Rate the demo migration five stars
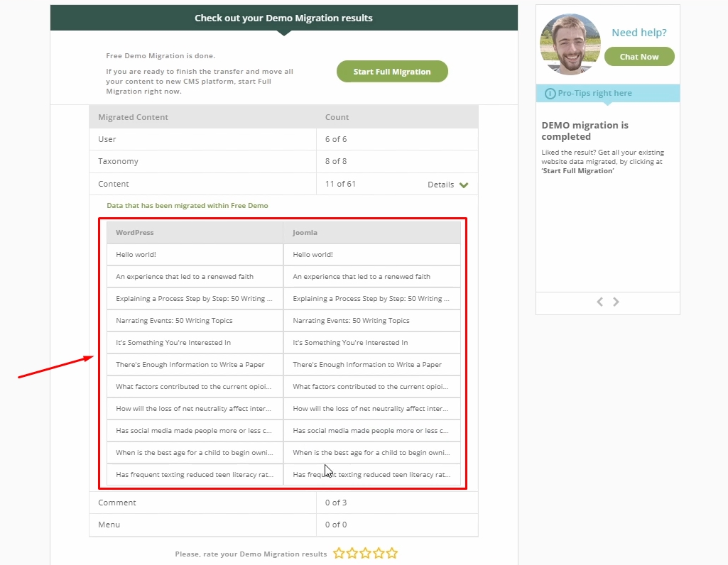The width and height of the screenshot is (728, 565). coord(392,553)
